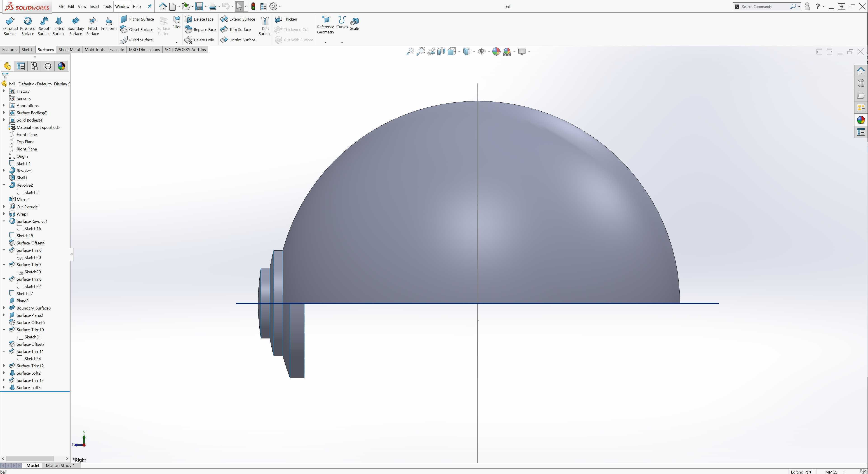Click the Scale tool
The height and width of the screenshot is (474, 868).
tap(354, 24)
